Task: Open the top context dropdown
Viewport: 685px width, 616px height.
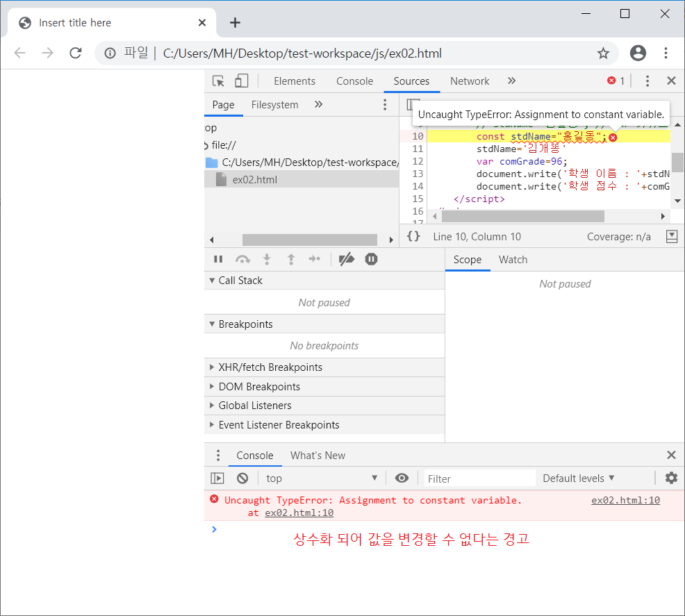Action: pos(322,478)
